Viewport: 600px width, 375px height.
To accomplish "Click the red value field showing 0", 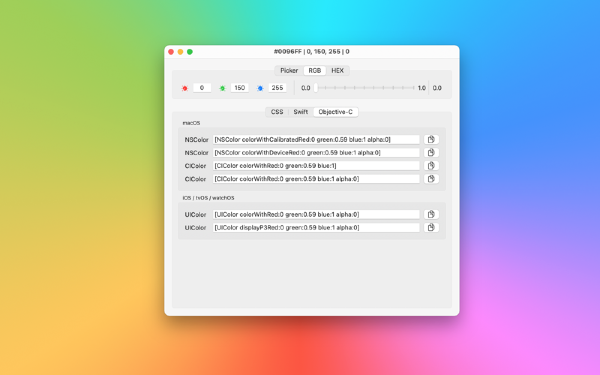I will pos(202,88).
